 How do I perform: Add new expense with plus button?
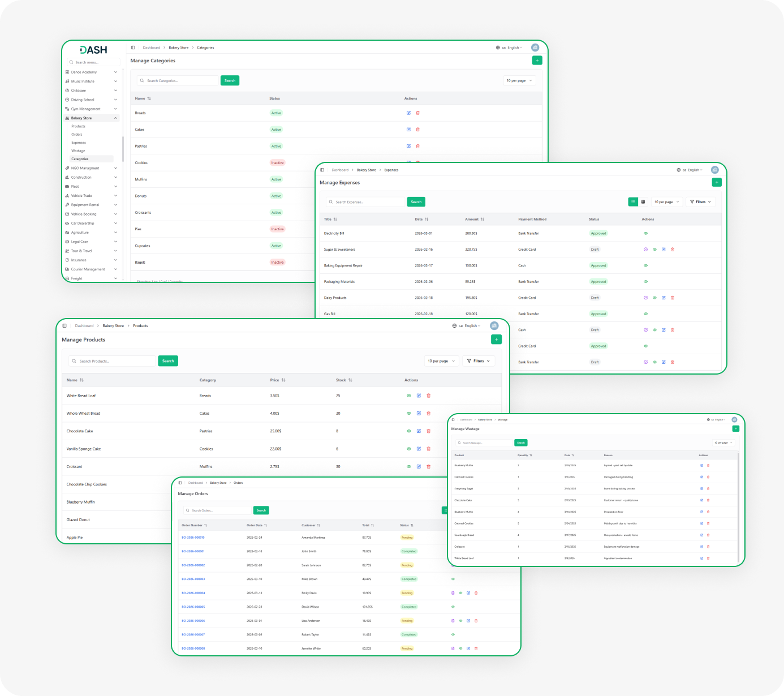(717, 182)
